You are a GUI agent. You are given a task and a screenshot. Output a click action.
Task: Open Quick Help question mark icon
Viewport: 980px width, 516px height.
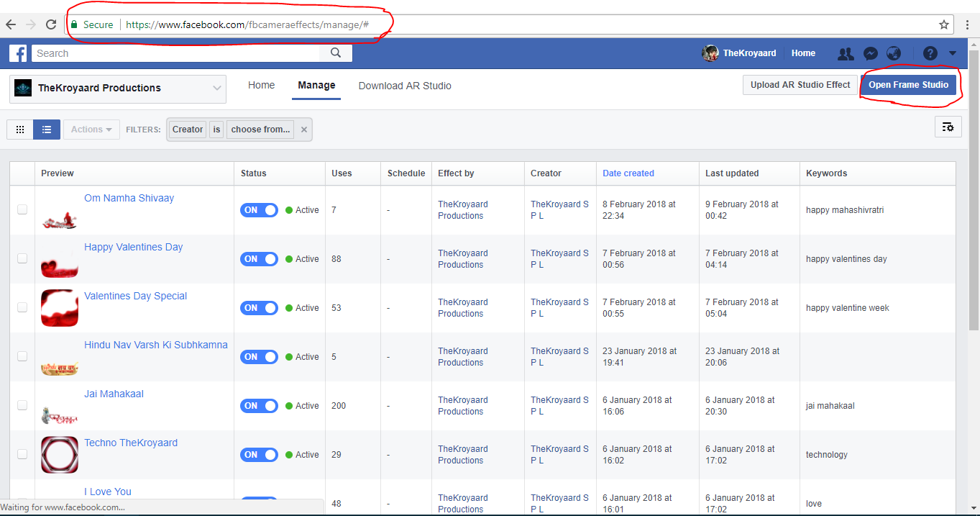(x=930, y=53)
